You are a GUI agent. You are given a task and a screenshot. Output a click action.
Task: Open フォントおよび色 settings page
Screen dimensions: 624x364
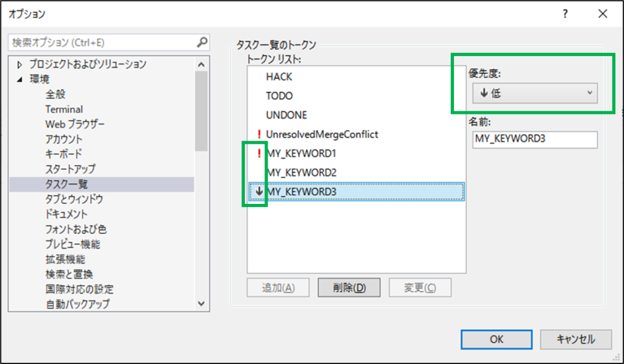76,229
